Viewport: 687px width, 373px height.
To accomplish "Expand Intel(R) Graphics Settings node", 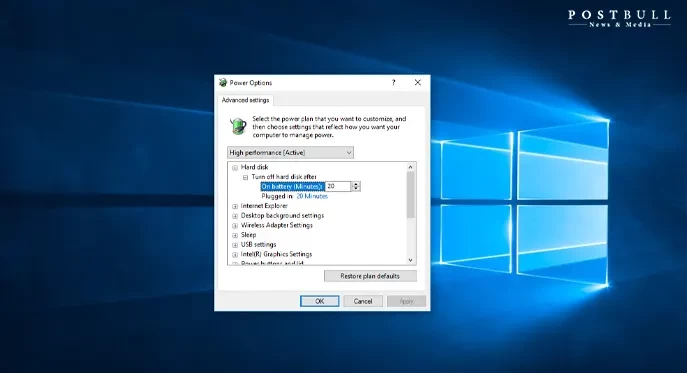I will click(235, 254).
